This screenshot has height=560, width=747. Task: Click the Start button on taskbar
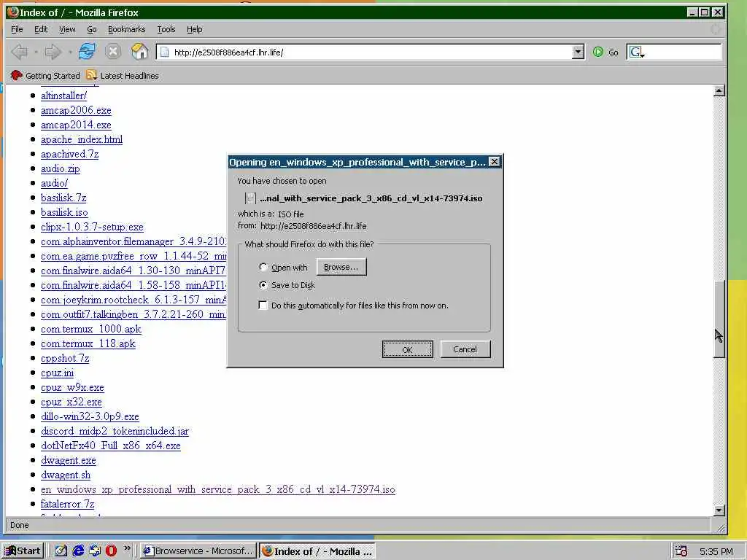point(23,551)
